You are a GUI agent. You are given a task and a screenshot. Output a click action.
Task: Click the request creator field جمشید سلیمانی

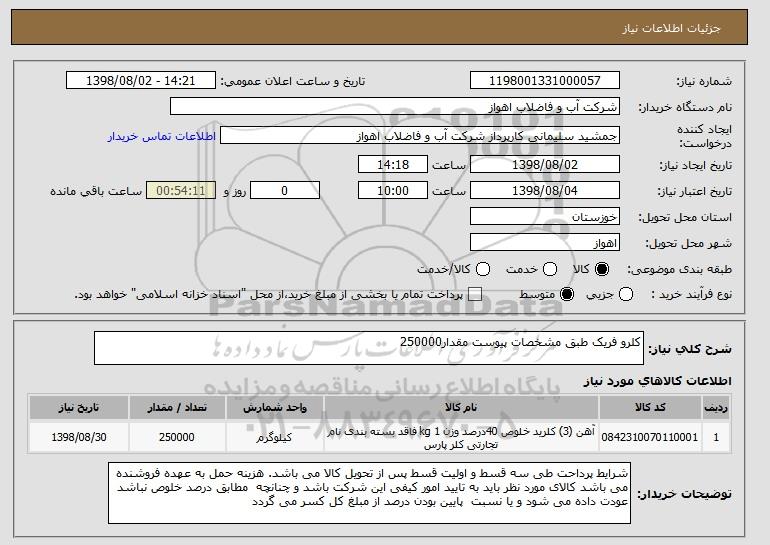420,136
